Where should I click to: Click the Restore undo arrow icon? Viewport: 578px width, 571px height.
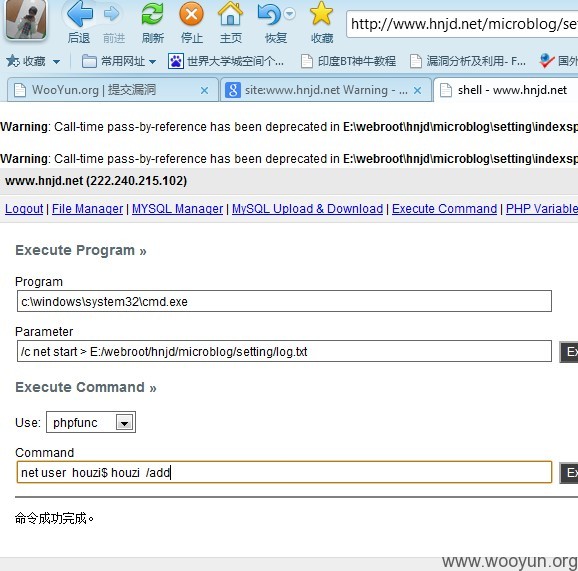pyautogui.click(x=270, y=15)
